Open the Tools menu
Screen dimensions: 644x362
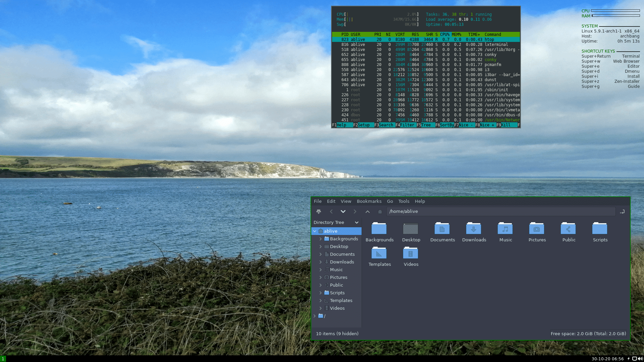pyautogui.click(x=404, y=201)
